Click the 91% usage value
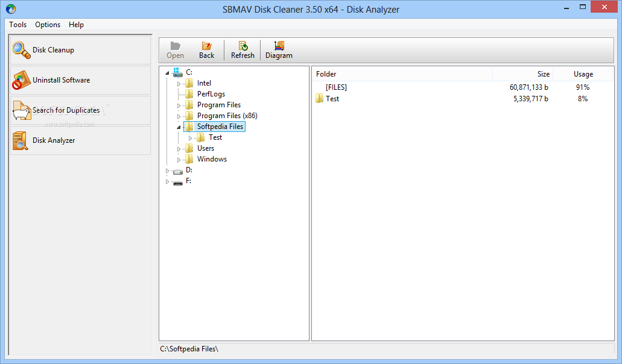This screenshot has width=622, height=364. tap(583, 87)
